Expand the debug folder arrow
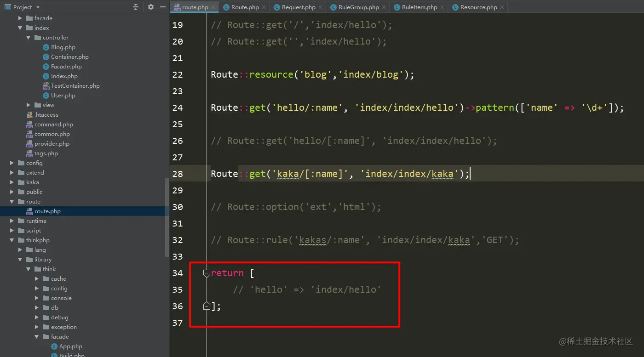The width and height of the screenshot is (644, 357). pos(37,317)
